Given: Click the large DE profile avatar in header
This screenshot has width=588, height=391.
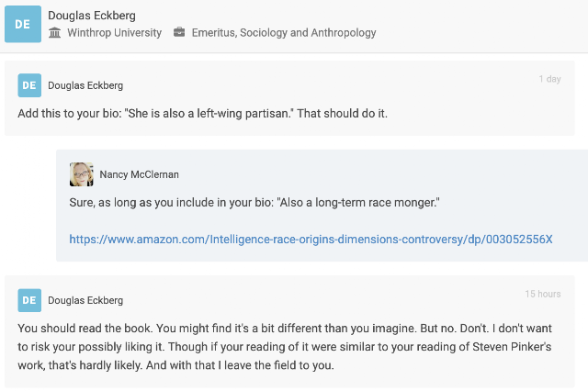Looking at the screenshot, I should pos(23,25).
